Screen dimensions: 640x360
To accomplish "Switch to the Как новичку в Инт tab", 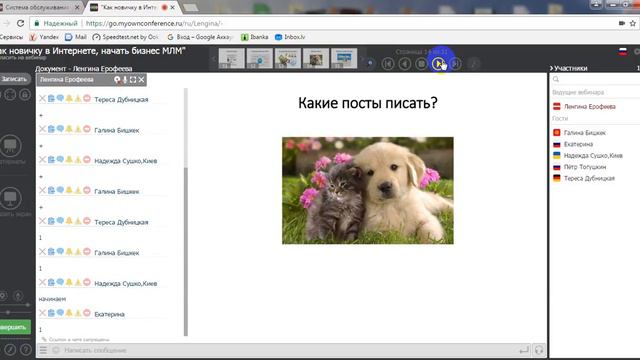I will (133, 7).
